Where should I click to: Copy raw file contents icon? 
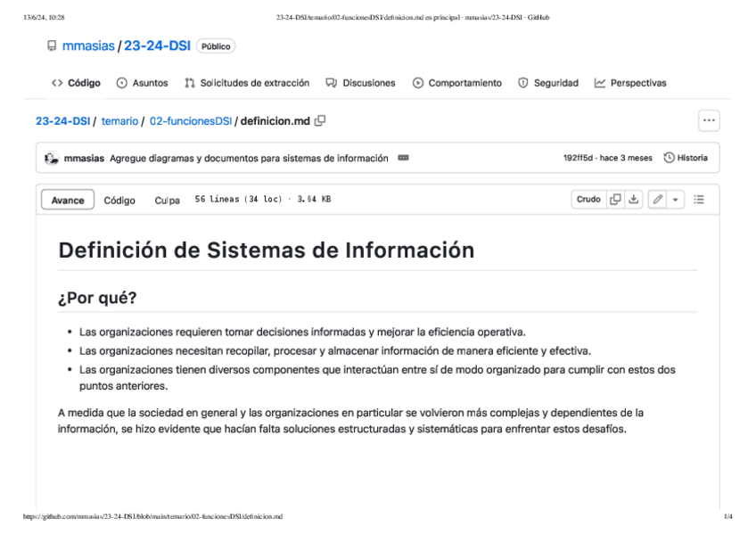[615, 200]
